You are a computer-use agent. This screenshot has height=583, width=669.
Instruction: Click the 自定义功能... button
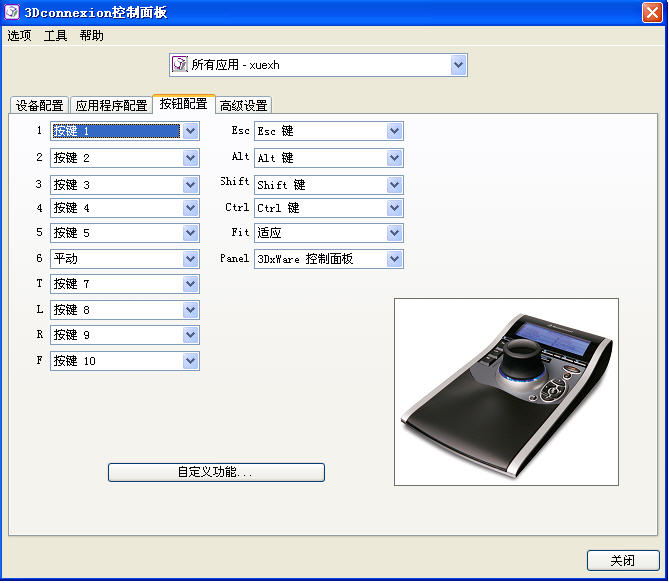(216, 472)
